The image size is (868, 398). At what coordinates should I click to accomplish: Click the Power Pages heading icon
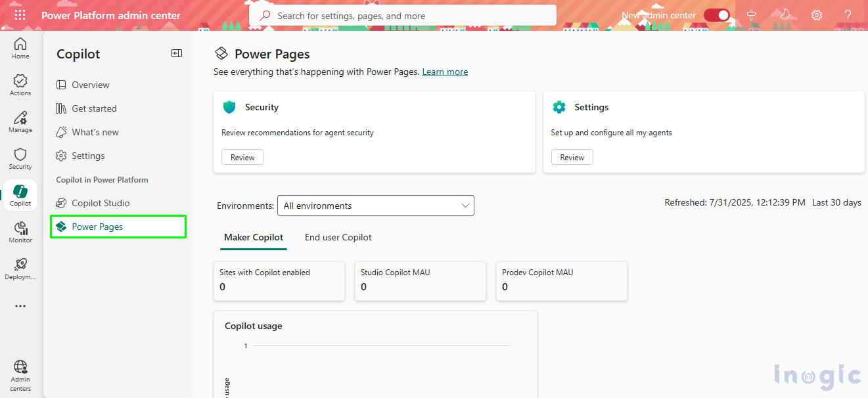pos(222,54)
